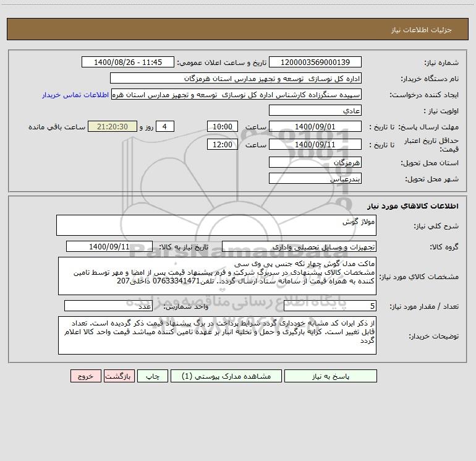Click the چاپ print button
476x461 pixels.
click(153, 376)
